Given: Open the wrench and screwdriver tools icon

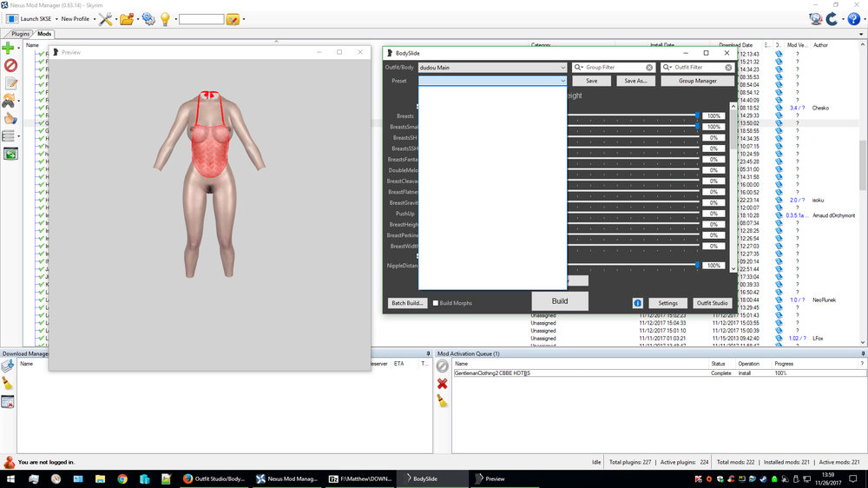Looking at the screenshot, I should [x=105, y=19].
